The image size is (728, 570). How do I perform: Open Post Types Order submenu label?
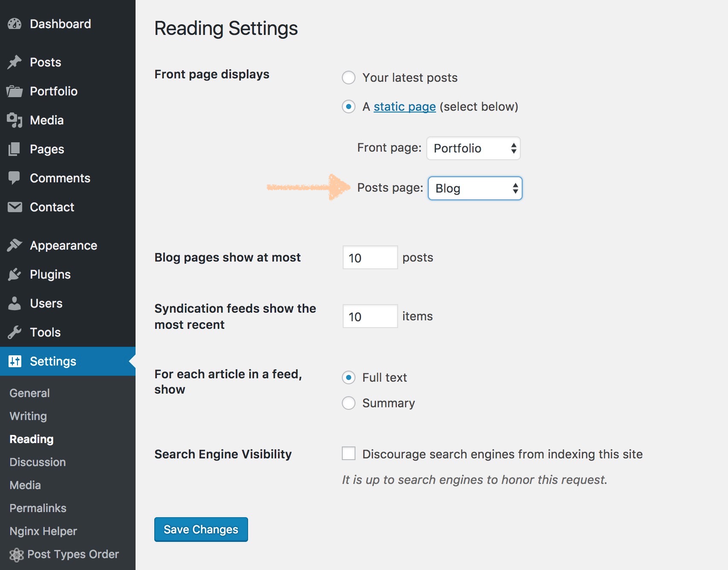(x=73, y=554)
